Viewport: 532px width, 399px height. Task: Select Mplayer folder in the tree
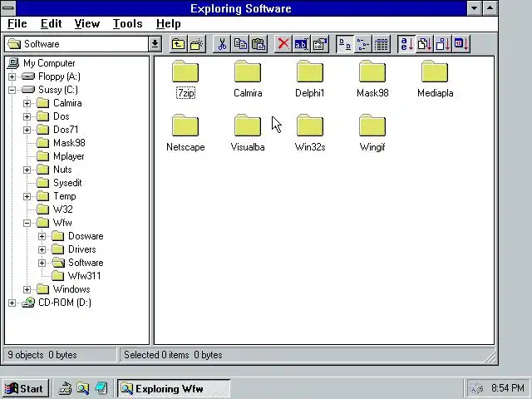pyautogui.click(x=68, y=156)
